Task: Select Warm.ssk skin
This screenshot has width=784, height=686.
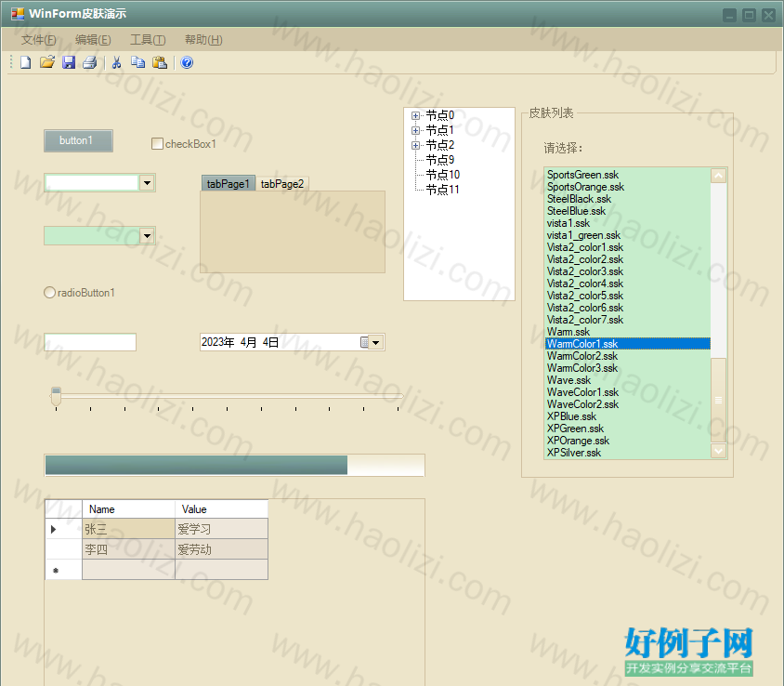Action: pos(628,332)
